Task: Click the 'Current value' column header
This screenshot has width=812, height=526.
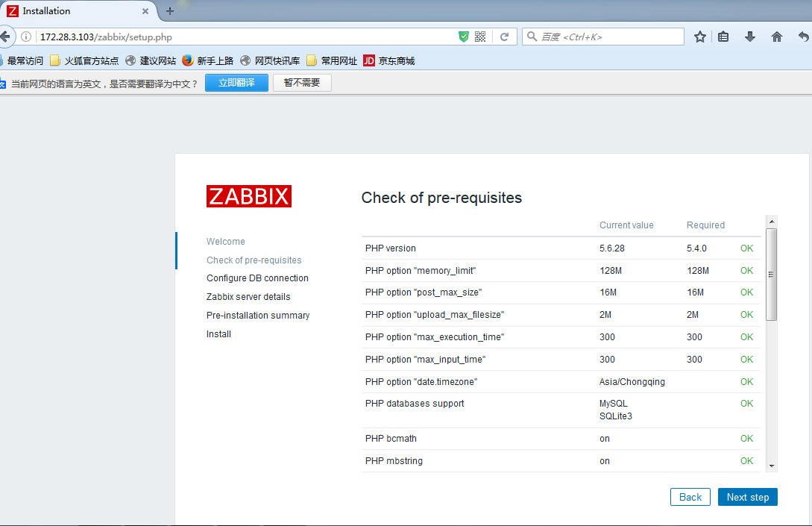Action: click(626, 225)
